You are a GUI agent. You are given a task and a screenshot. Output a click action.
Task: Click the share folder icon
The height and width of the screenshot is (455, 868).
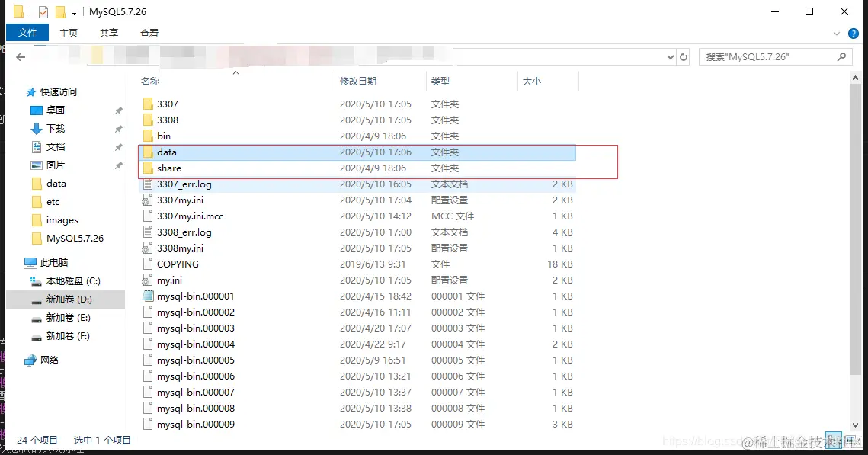(x=147, y=168)
